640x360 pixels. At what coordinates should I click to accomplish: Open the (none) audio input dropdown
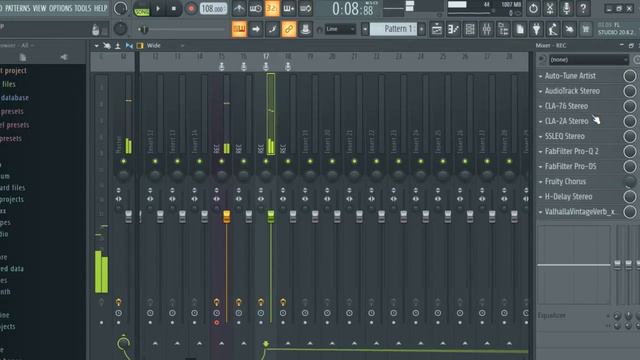589,60
